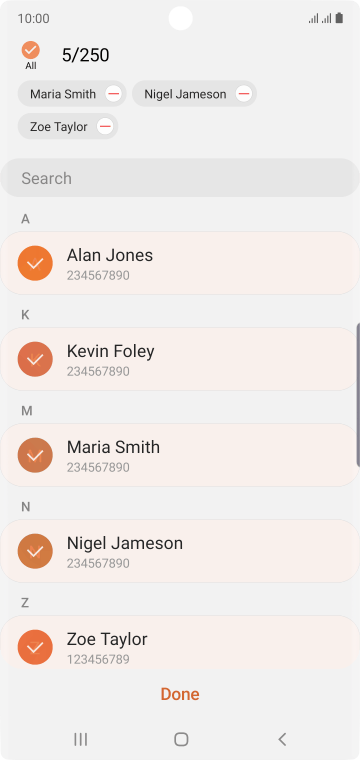
Task: Uncheck the Nigel Jameson contact checkmark
Action: click(x=35, y=551)
